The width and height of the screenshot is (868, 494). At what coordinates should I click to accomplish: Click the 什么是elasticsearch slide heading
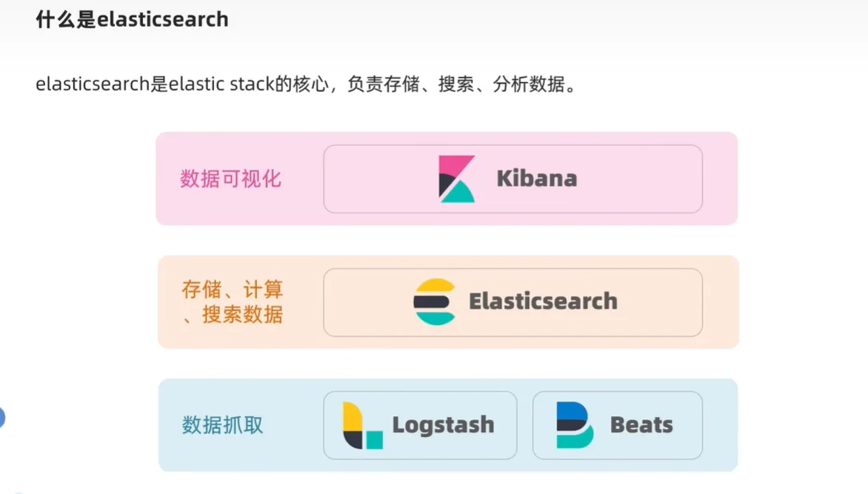point(132,19)
